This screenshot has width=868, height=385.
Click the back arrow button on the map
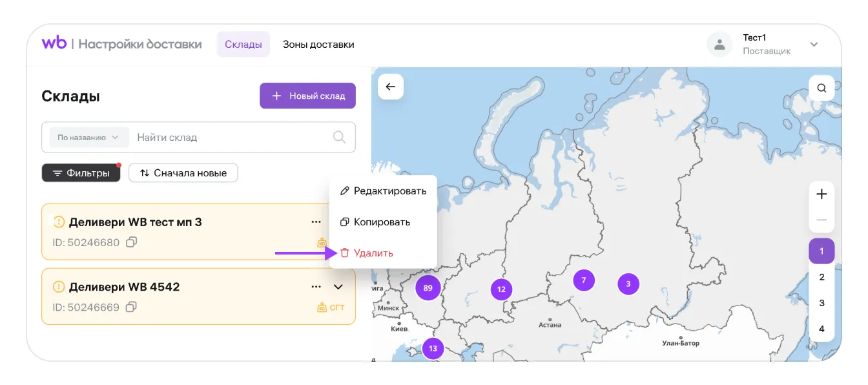[391, 87]
